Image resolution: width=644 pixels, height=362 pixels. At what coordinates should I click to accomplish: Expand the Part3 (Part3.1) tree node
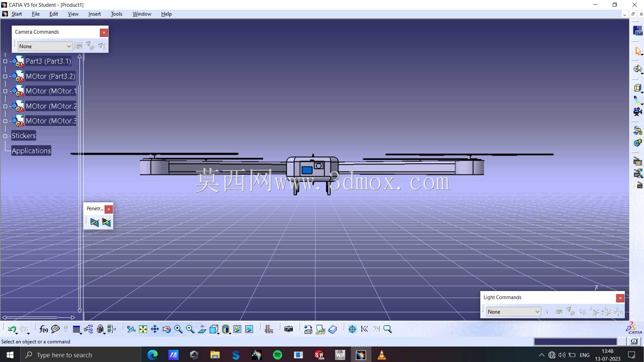(x=5, y=61)
